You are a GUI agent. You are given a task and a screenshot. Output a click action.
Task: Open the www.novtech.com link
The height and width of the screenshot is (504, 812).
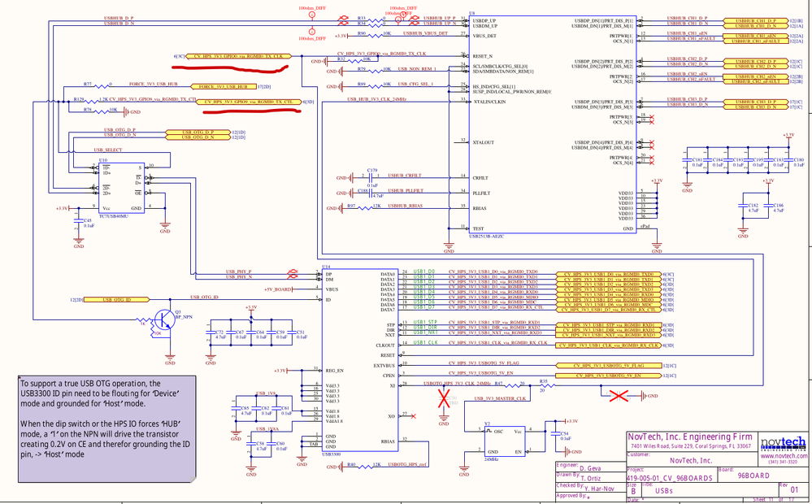[x=784, y=455]
